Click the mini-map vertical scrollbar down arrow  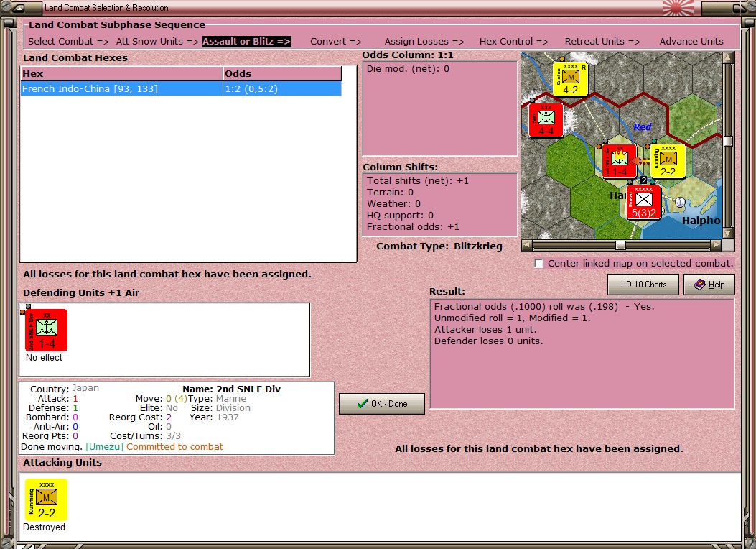click(x=729, y=233)
